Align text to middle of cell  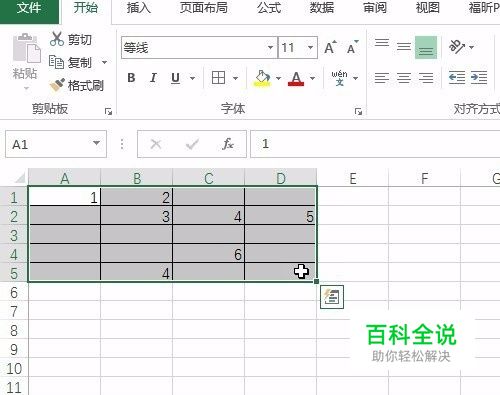coord(404,47)
